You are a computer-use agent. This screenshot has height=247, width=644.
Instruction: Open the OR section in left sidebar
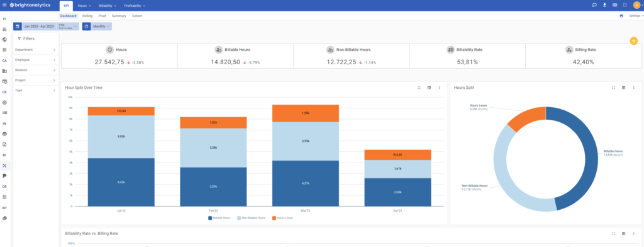pyautogui.click(x=4, y=187)
